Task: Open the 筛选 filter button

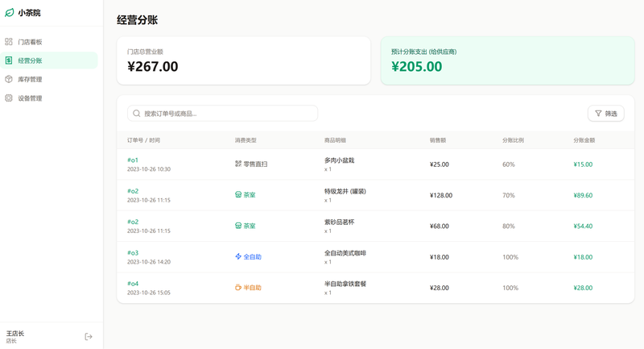Action: click(605, 114)
